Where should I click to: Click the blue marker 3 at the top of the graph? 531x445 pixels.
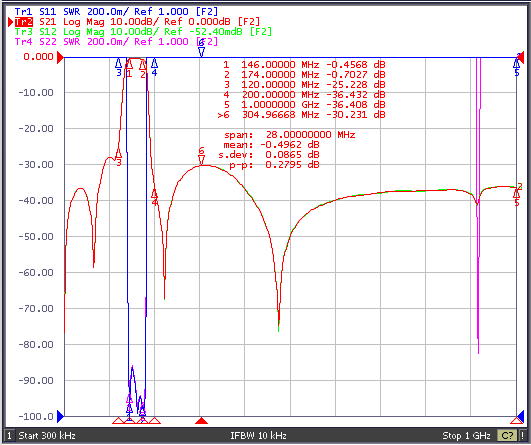(x=119, y=67)
